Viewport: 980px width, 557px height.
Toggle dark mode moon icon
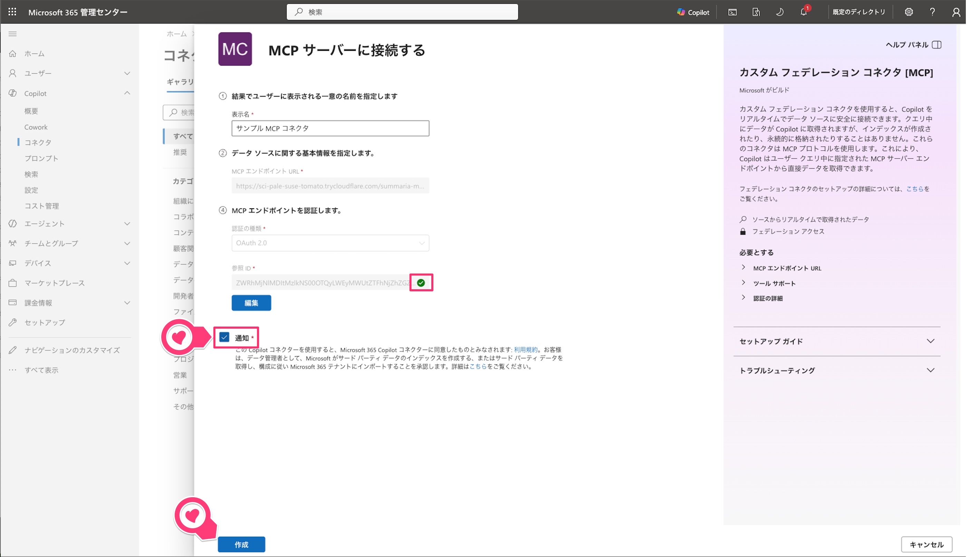[x=779, y=12]
